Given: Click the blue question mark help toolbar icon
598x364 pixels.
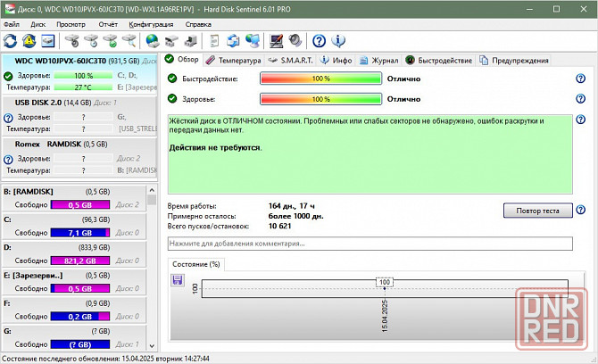Looking at the screenshot, I should click(319, 41).
